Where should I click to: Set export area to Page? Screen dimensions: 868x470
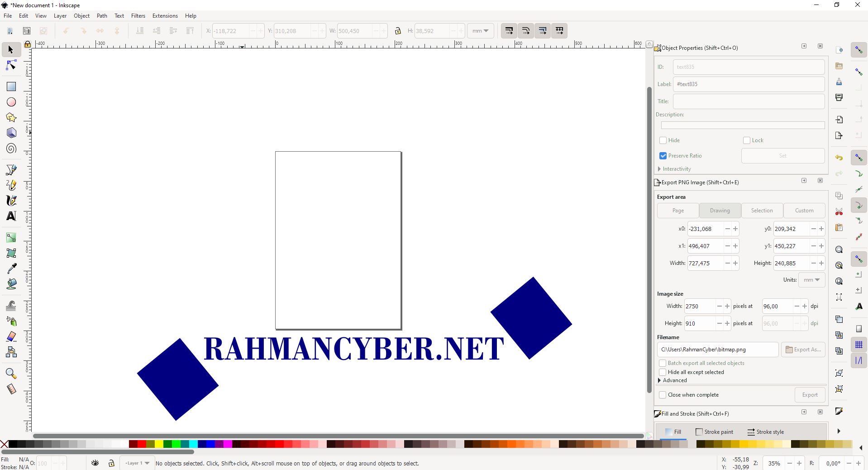click(x=678, y=211)
